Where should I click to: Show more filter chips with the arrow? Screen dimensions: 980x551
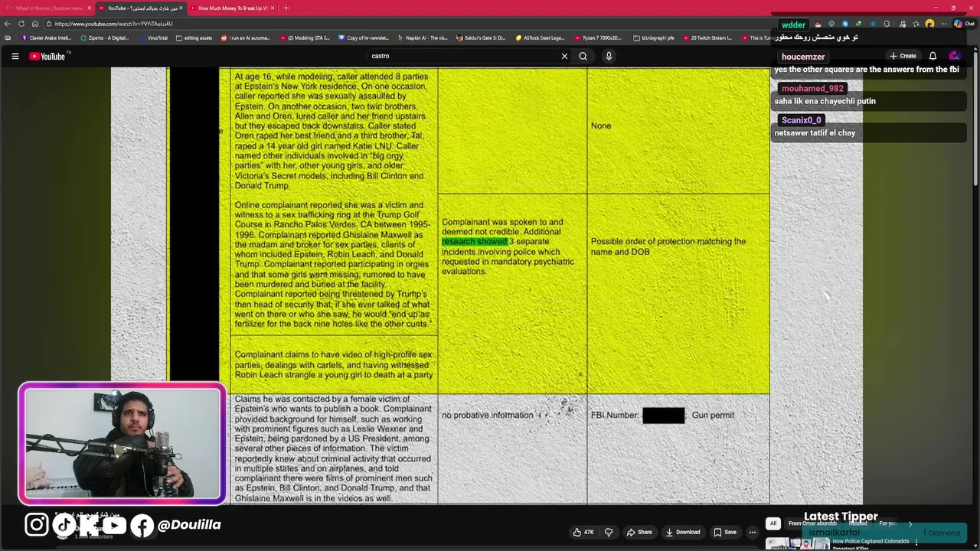910,523
